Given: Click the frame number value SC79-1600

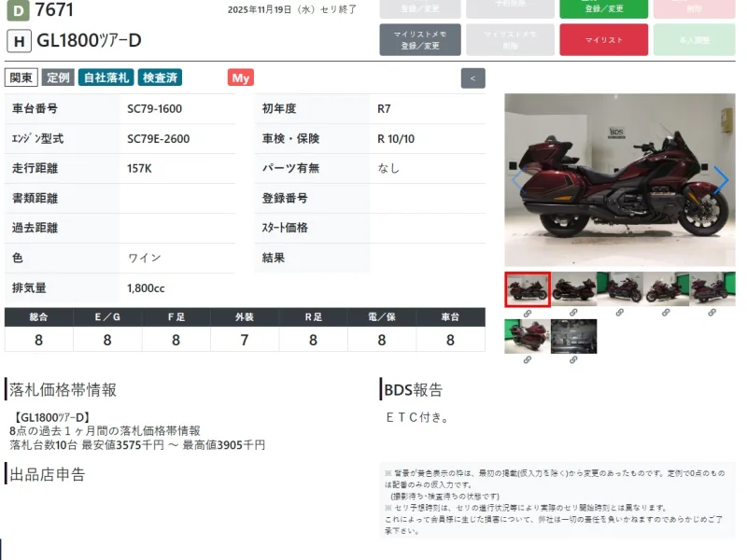Looking at the screenshot, I should pyautogui.click(x=154, y=108).
